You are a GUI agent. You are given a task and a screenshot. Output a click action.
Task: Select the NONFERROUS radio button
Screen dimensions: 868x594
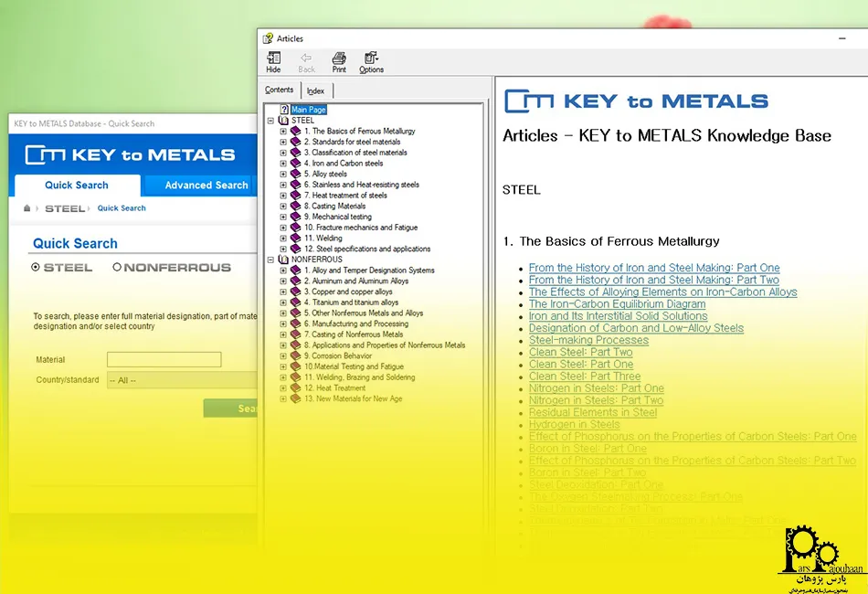click(x=117, y=268)
